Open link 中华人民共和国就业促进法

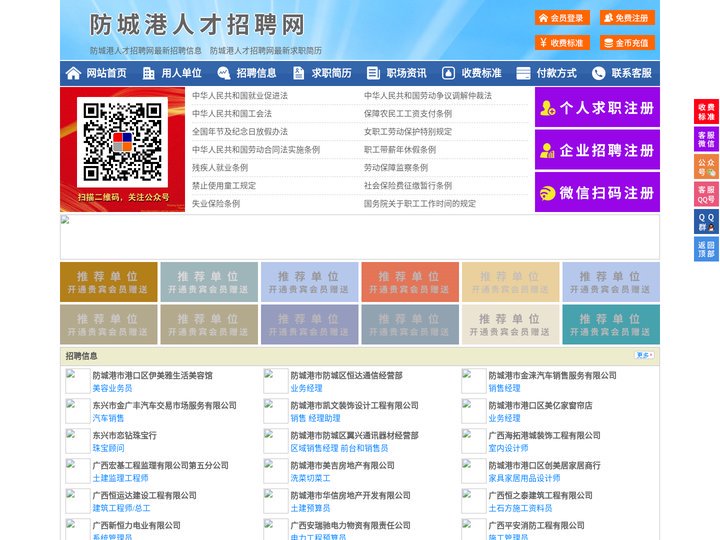click(240, 96)
